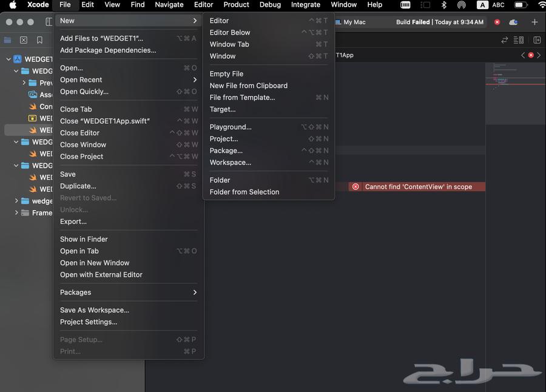Click the plus Library button in toolbar

tap(534, 22)
